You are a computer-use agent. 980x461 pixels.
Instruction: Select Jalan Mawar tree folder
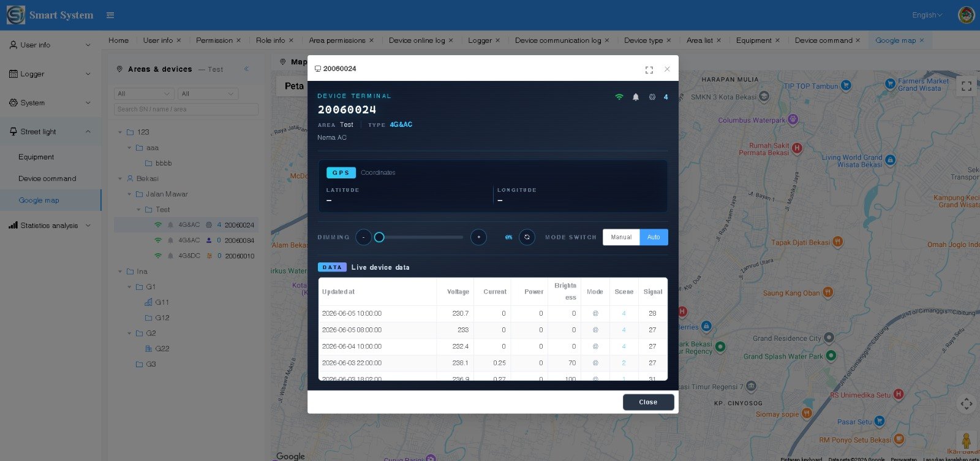pos(167,194)
